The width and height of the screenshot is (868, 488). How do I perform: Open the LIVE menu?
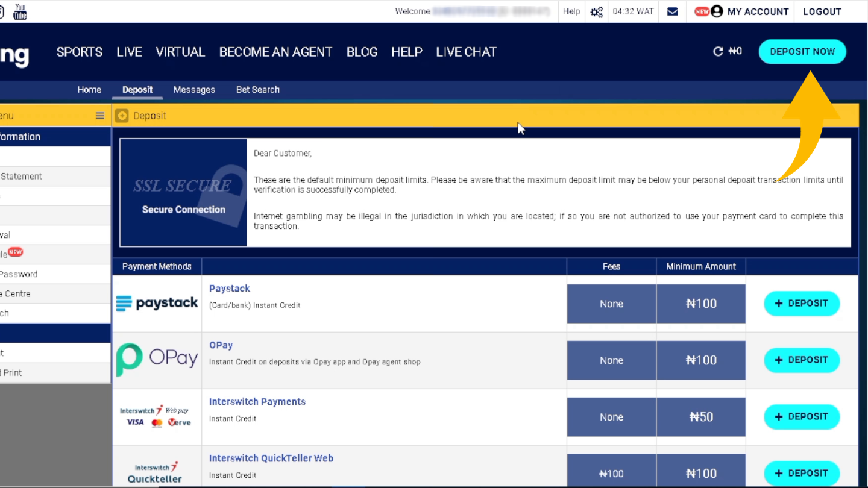(x=129, y=52)
